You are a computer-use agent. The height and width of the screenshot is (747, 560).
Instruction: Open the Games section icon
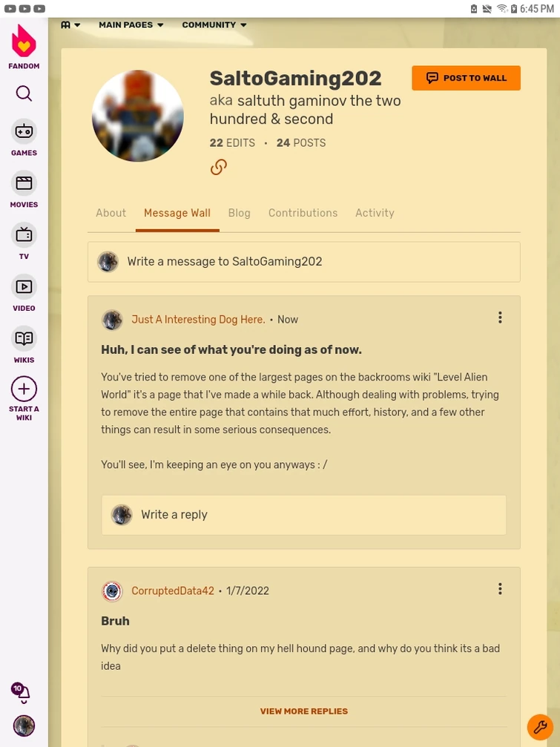(x=24, y=131)
